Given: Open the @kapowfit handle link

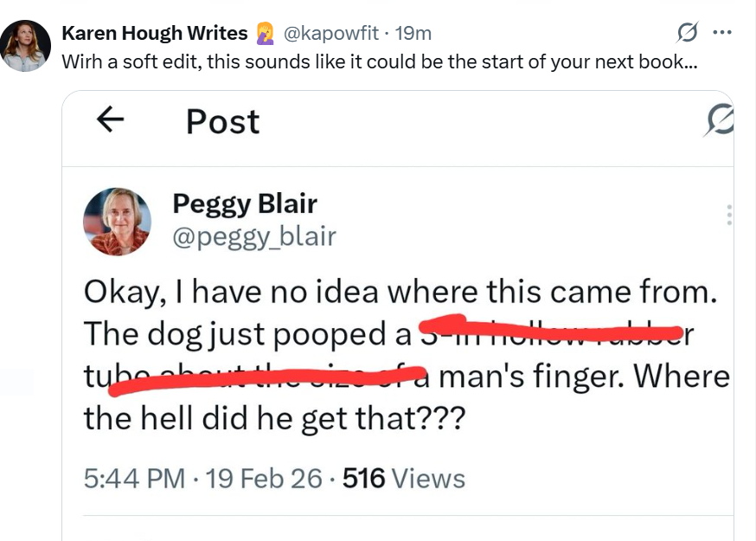Looking at the screenshot, I should [x=332, y=34].
